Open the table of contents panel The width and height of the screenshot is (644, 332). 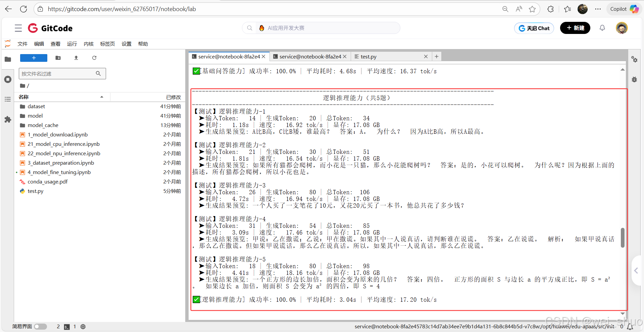[x=8, y=99]
